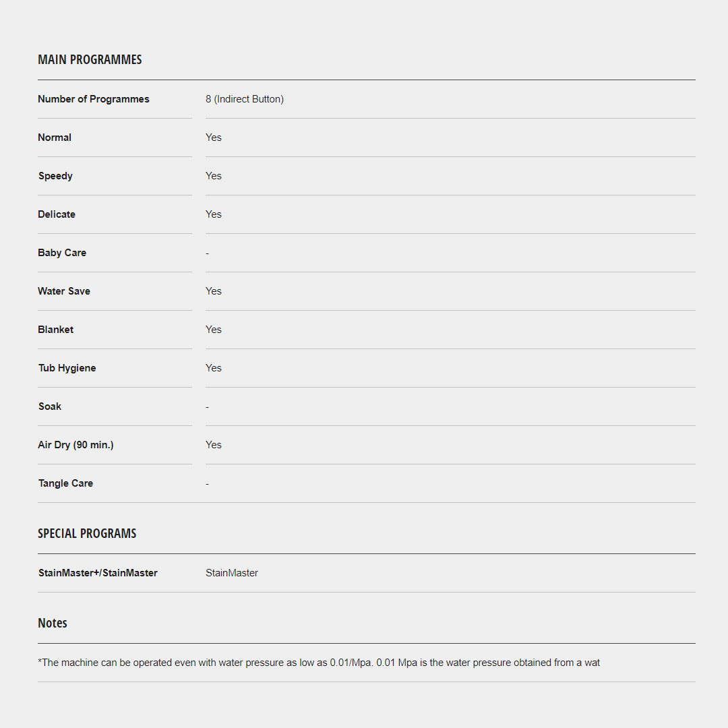Click the Yes value beside Tub Hygiene

point(214,368)
